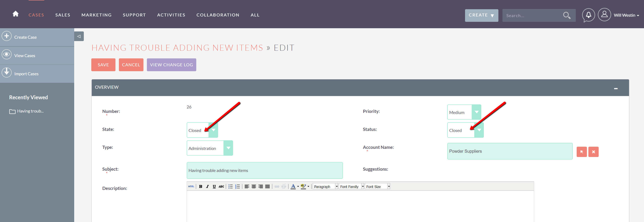
Task: Open recently viewed 'Having troub...' case
Action: coord(30,111)
